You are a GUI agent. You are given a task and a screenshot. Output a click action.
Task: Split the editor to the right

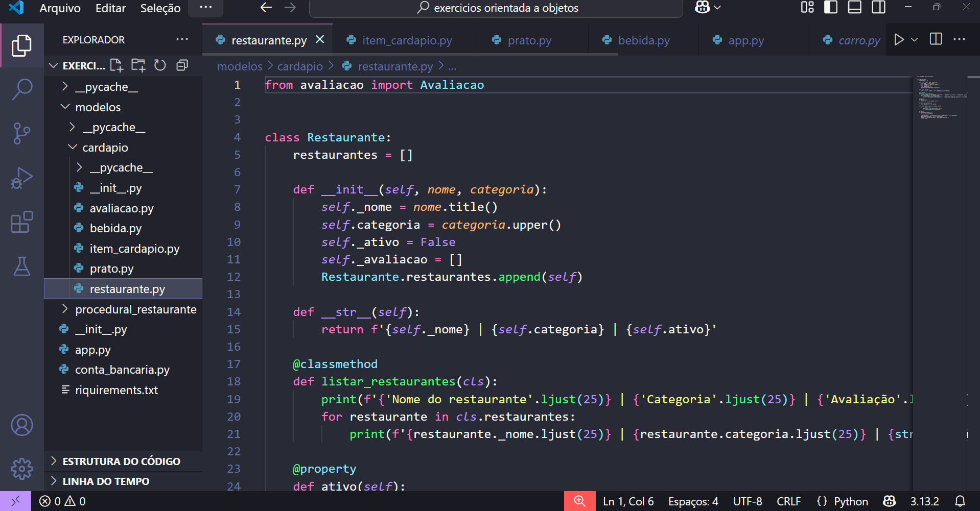coord(936,39)
